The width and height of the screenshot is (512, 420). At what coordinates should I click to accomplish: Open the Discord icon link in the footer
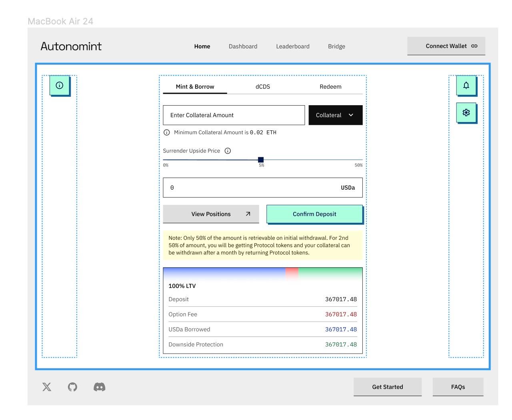pos(99,387)
